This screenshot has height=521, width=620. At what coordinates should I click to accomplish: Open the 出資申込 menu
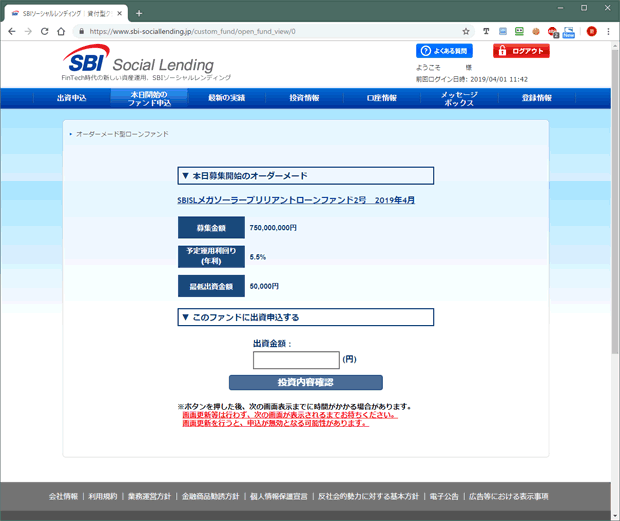[x=71, y=98]
